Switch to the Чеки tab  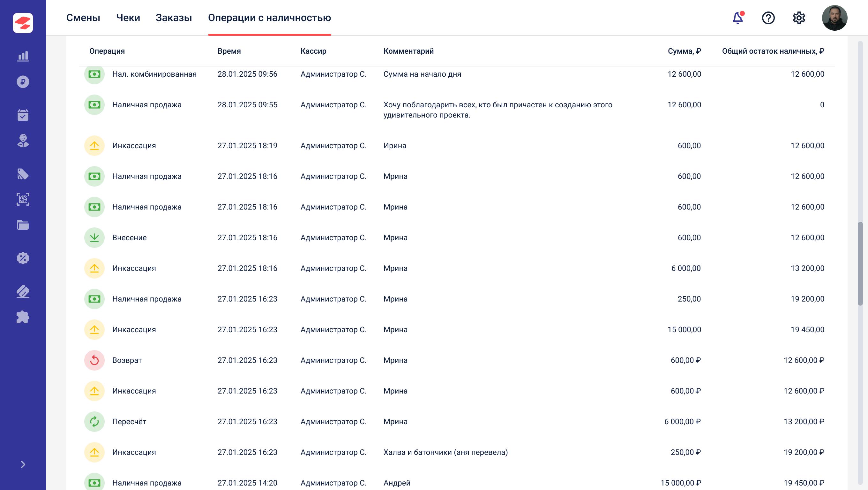[128, 18]
